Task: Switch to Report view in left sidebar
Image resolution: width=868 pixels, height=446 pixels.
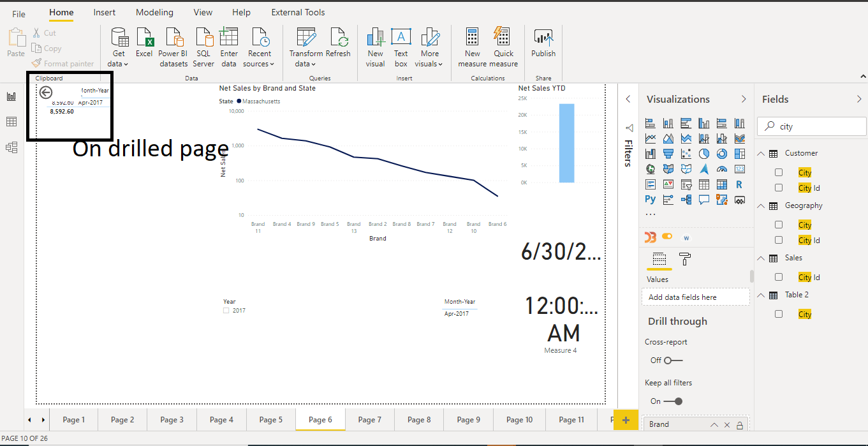Action: tap(11, 96)
